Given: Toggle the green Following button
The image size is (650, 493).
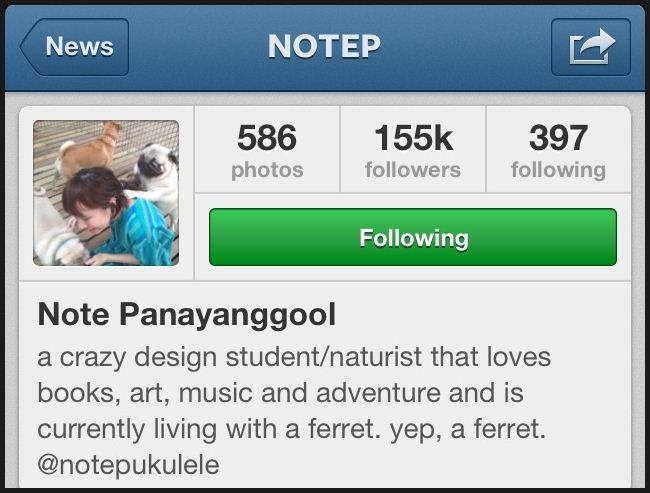Looking at the screenshot, I should [413, 237].
